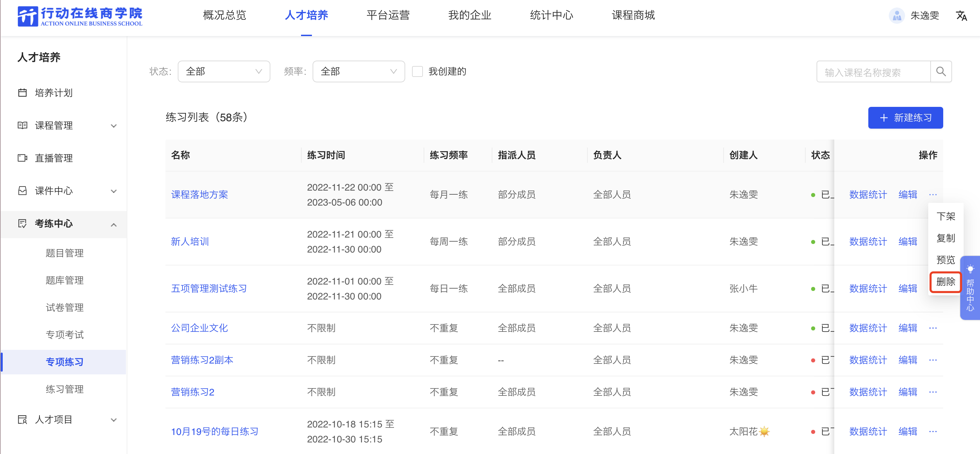Click the 练习时间 column header
This screenshot has width=980, height=454.
tap(326, 156)
